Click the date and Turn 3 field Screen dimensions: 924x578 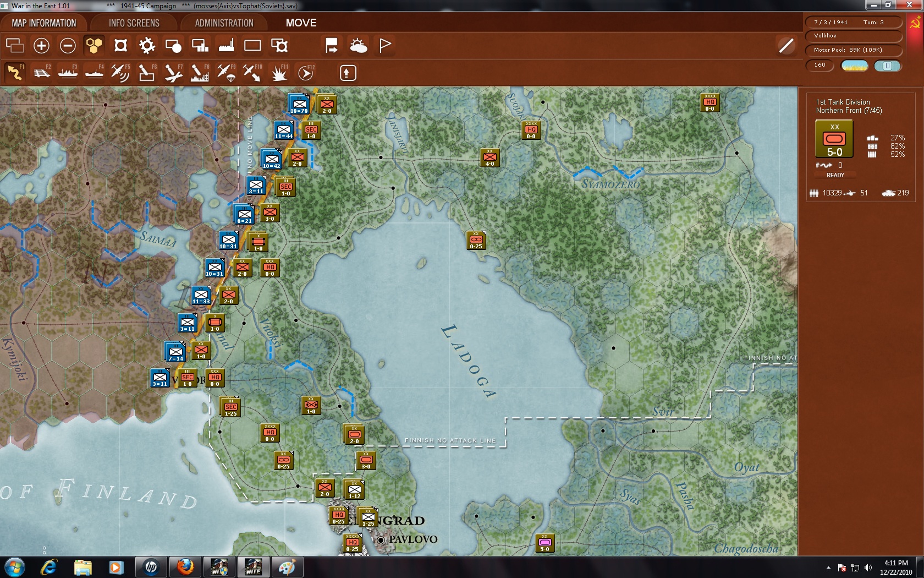pyautogui.click(x=854, y=22)
